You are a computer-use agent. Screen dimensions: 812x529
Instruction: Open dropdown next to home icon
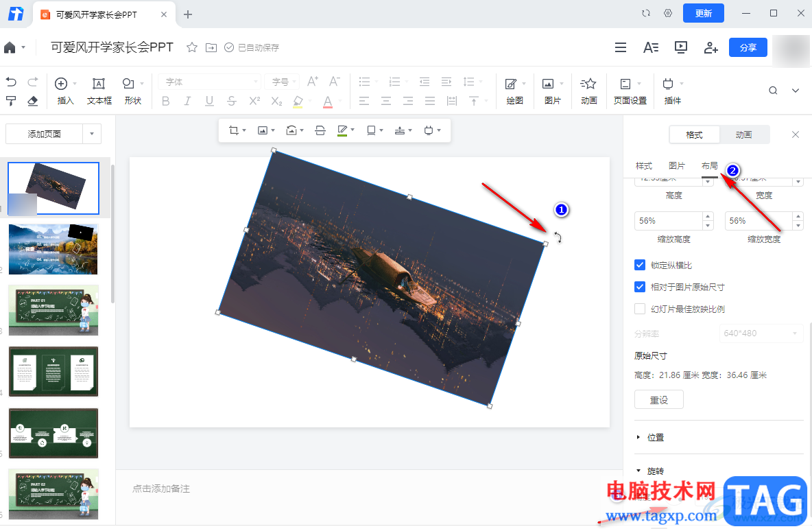23,47
